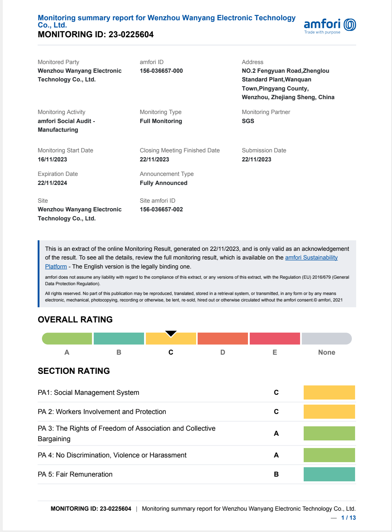Viewport: 392px width, 532px height.
Task: Click the 'Trade with purpose' tagline
Action: tap(322, 32)
